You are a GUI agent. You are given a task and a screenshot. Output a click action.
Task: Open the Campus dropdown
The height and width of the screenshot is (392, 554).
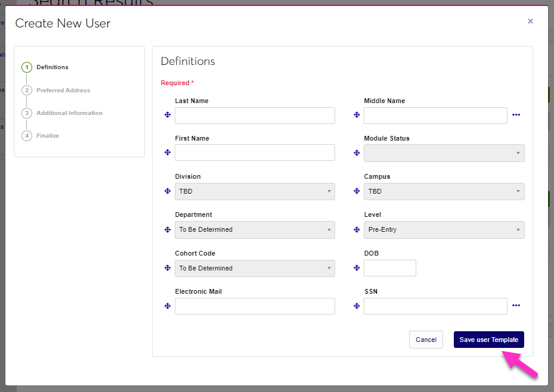click(444, 191)
